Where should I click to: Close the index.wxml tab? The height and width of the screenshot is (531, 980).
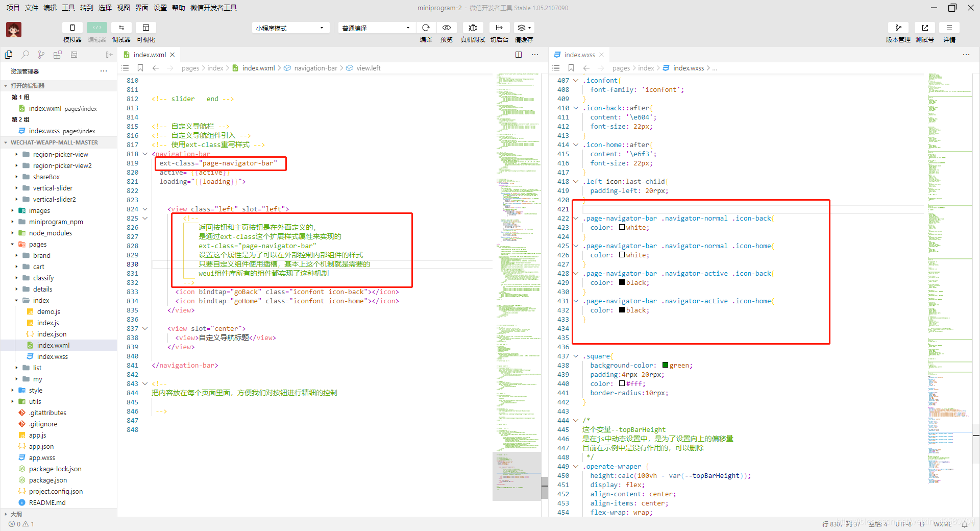[x=173, y=55]
